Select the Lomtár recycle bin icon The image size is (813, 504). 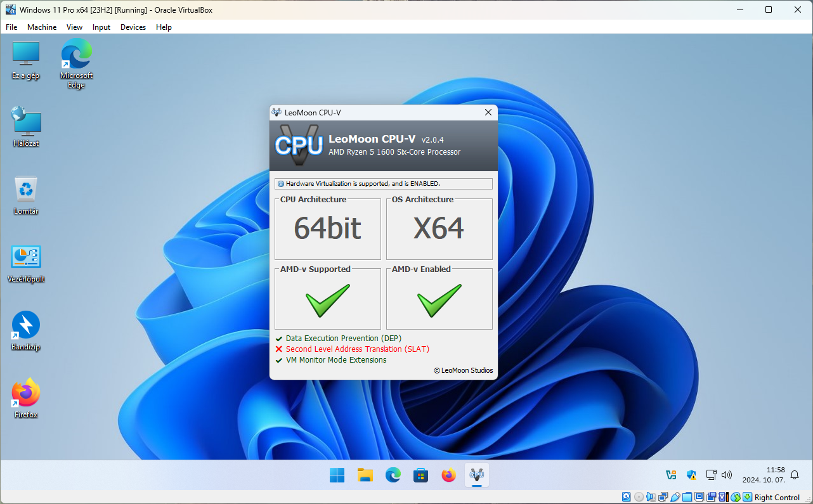point(26,195)
